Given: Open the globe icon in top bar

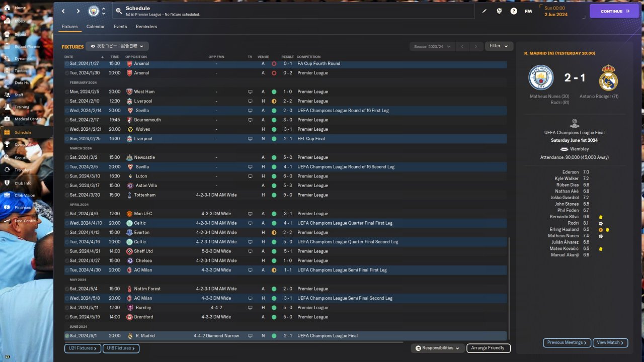Looking at the screenshot, I should point(499,11).
